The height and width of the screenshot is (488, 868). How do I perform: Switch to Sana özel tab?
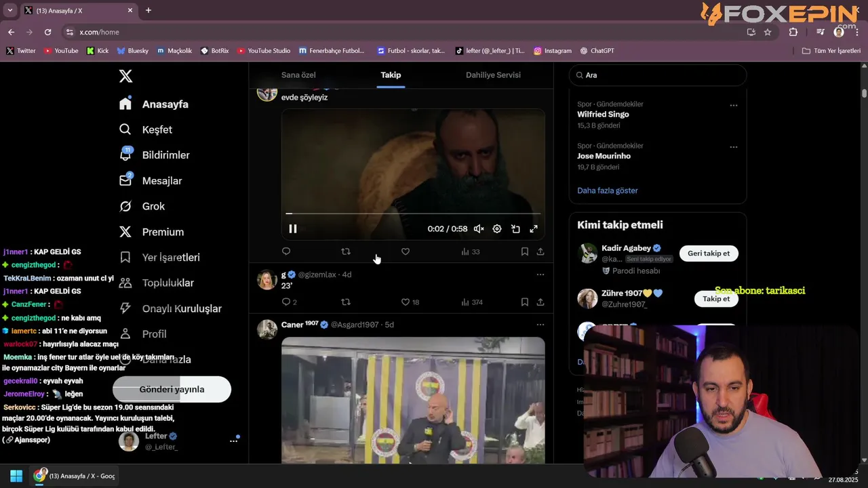tap(298, 75)
